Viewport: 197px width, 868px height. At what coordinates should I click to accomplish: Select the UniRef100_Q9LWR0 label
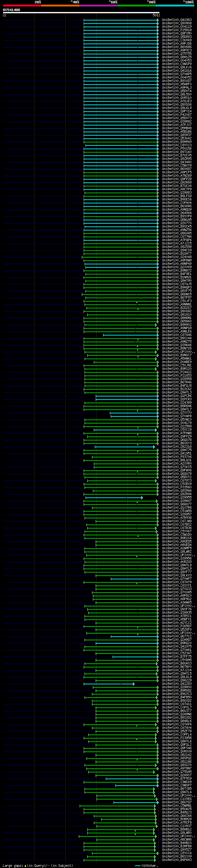click(x=176, y=833)
